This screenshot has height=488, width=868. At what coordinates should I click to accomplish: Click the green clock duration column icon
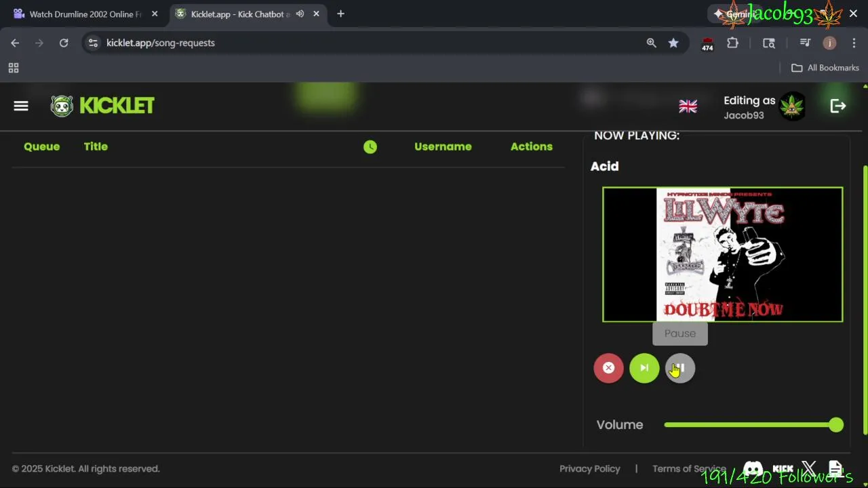point(370,147)
